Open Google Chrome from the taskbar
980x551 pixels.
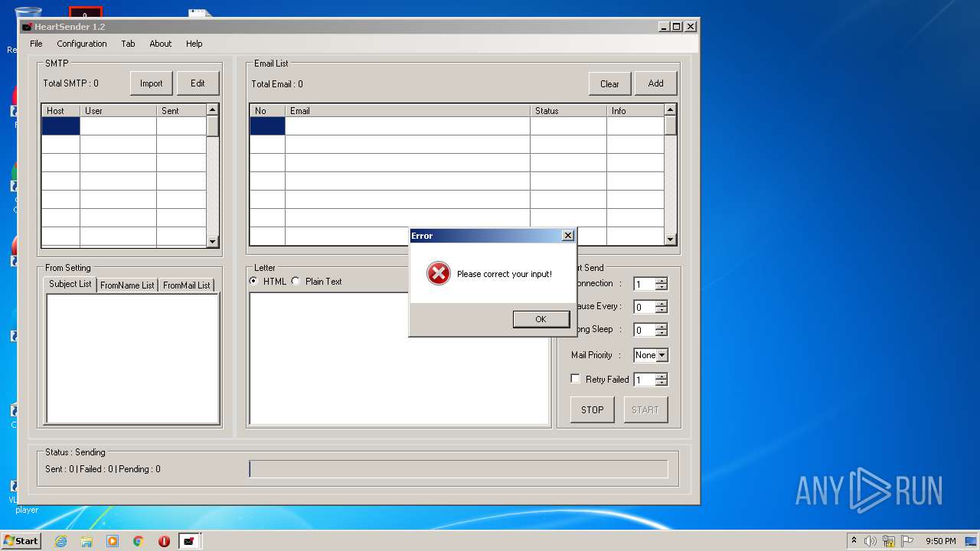tap(139, 541)
